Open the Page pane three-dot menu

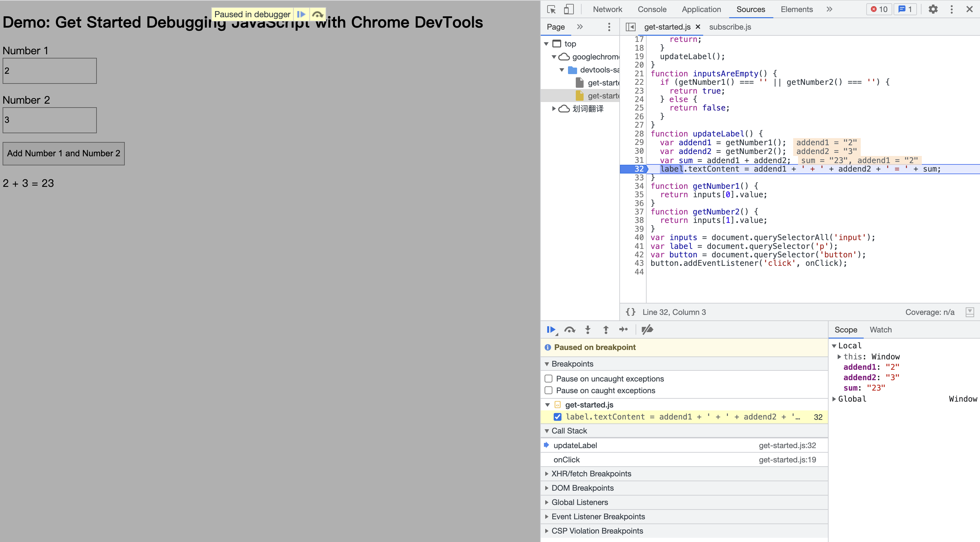(609, 27)
